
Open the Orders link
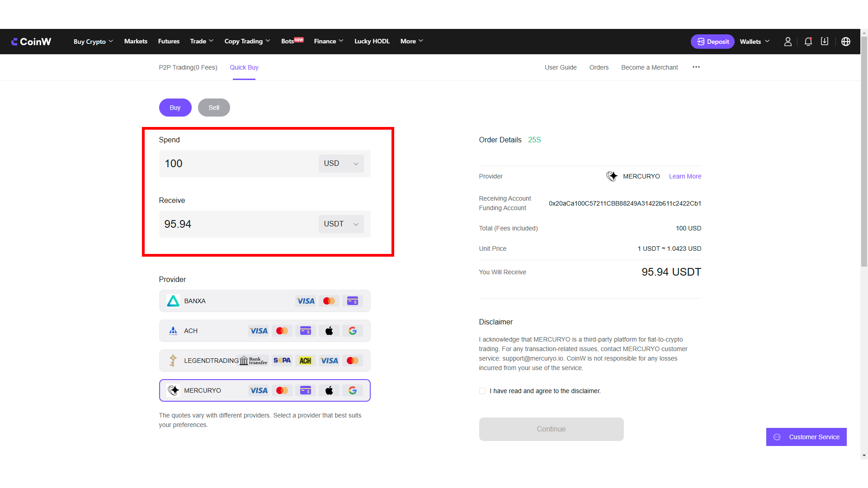599,67
